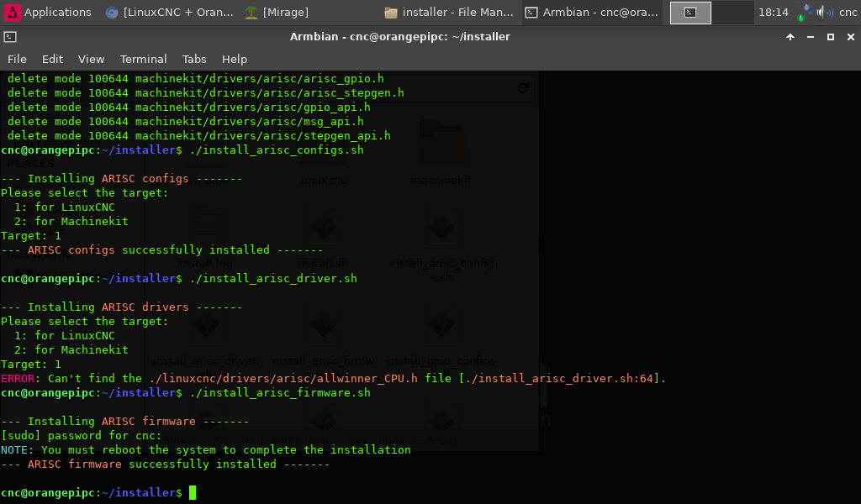This screenshot has height=504, width=861.
Task: Click the 18:14 clock
Action: [774, 12]
